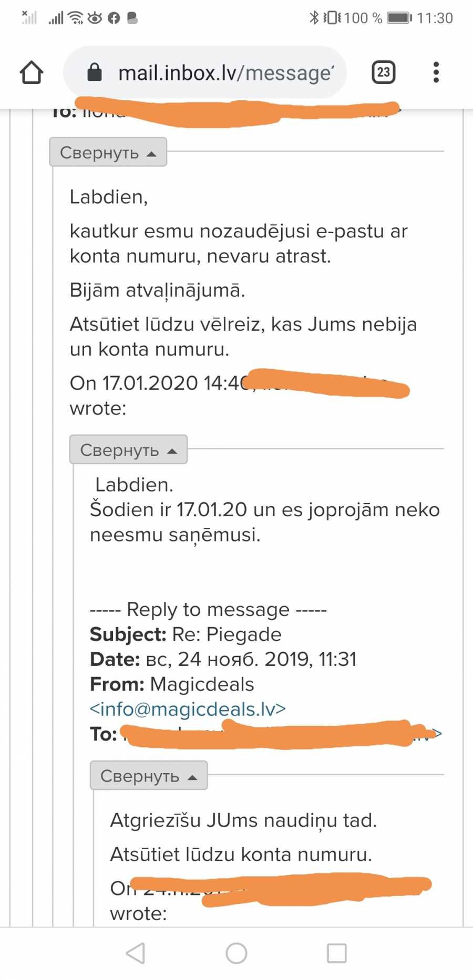Open the tab switcher showing 23 tabs

(x=384, y=72)
